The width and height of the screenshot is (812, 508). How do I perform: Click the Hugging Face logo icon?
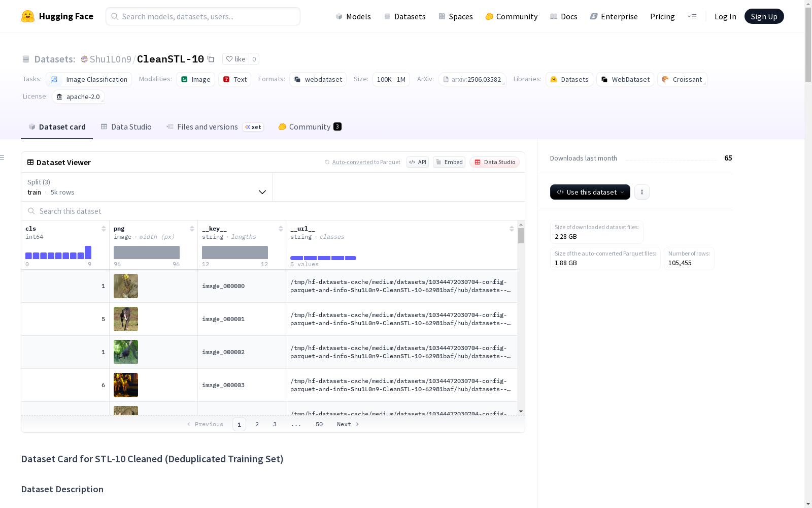point(28,16)
